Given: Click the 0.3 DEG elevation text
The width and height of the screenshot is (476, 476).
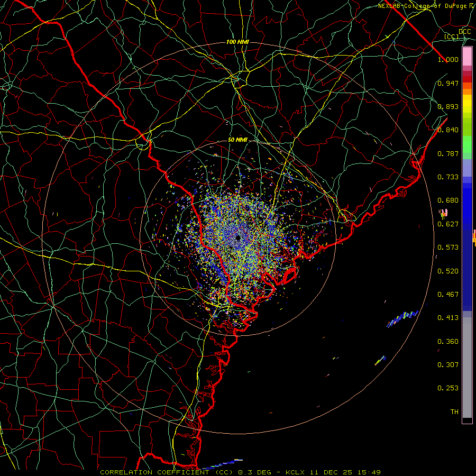Looking at the screenshot, I should click(x=254, y=472).
